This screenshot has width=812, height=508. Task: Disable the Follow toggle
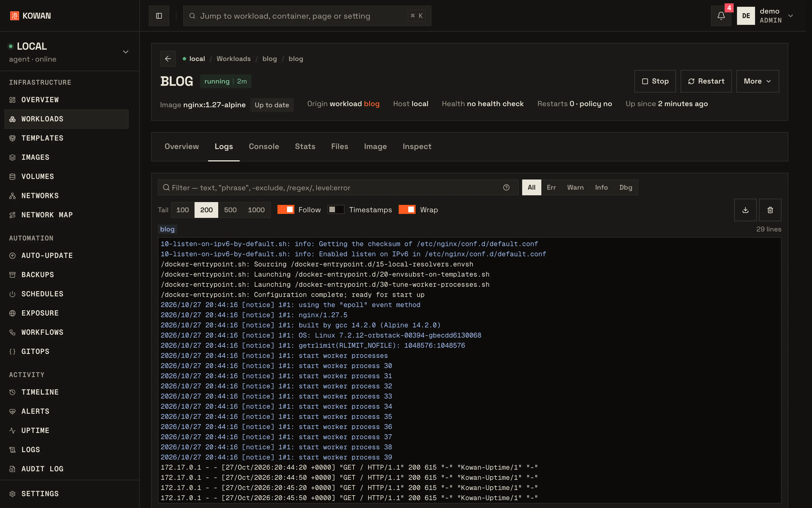286,210
